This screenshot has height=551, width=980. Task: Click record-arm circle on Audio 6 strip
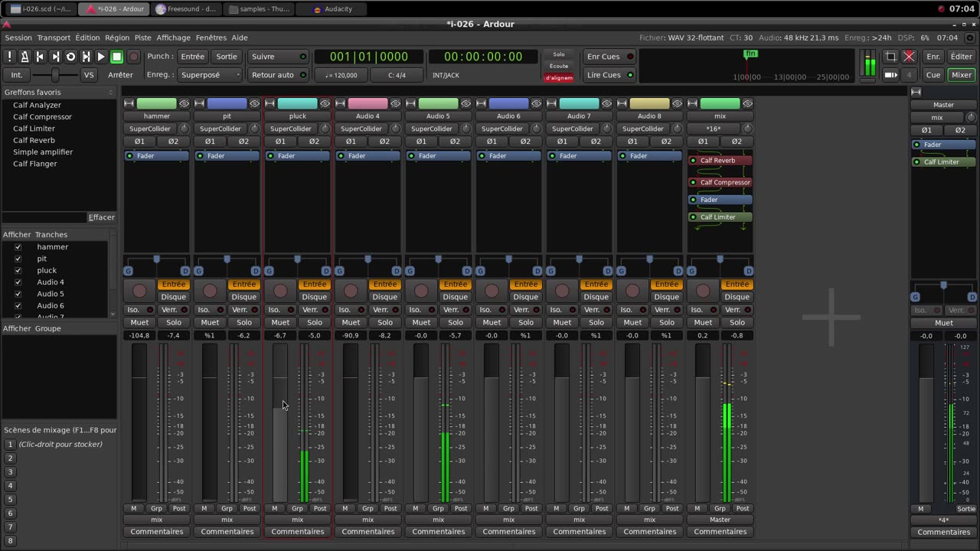tap(492, 291)
